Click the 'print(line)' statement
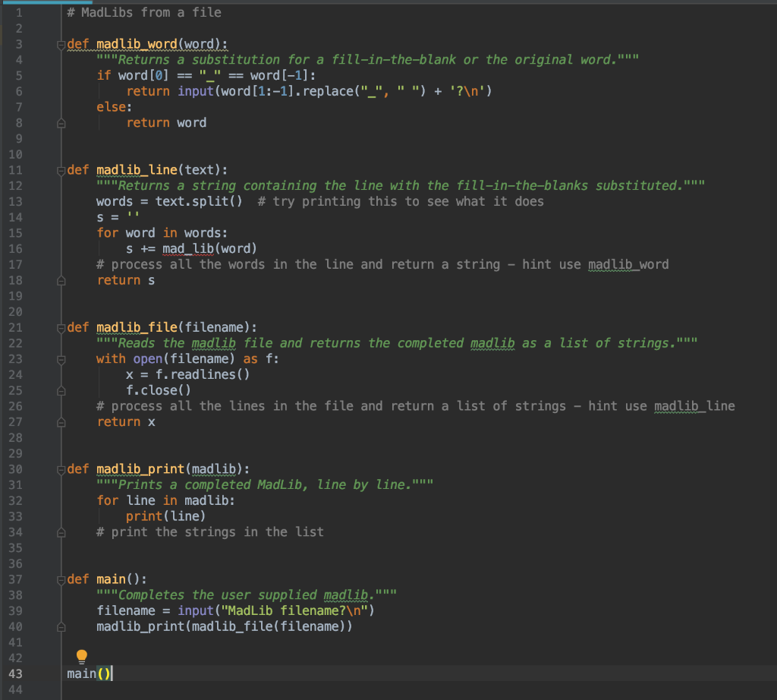The width and height of the screenshot is (777, 700). (x=165, y=516)
